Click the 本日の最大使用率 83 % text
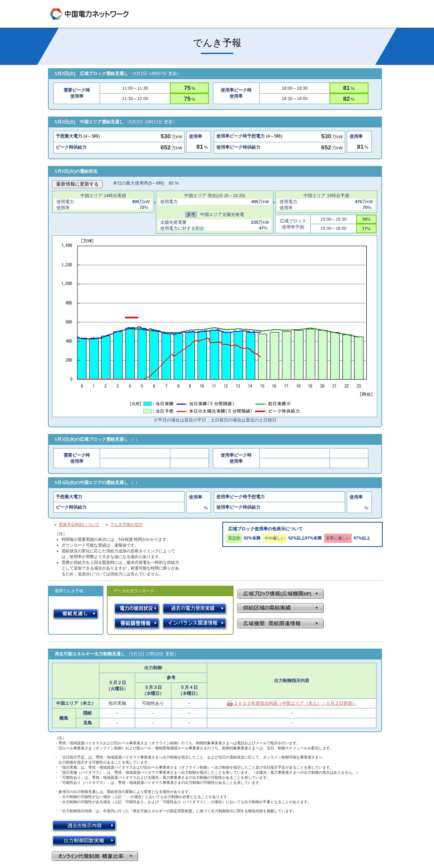Screen dimensions: 434x868 [x=146, y=183]
